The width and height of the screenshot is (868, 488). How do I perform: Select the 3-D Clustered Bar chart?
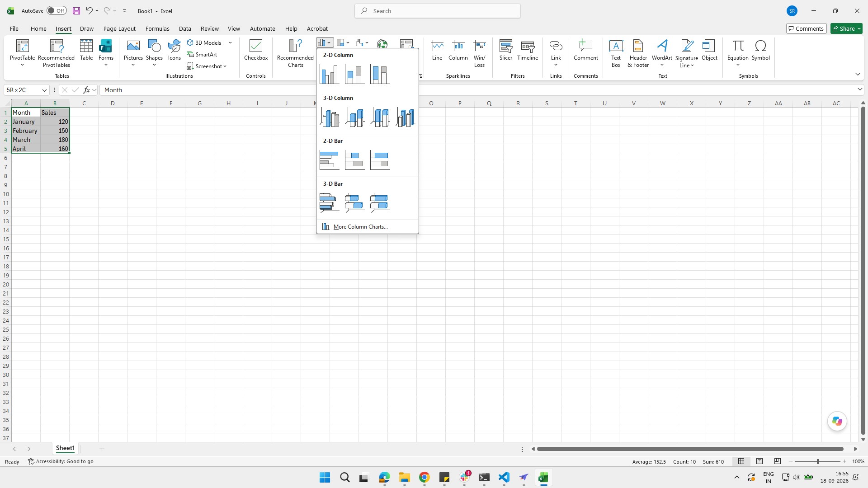coord(329,203)
